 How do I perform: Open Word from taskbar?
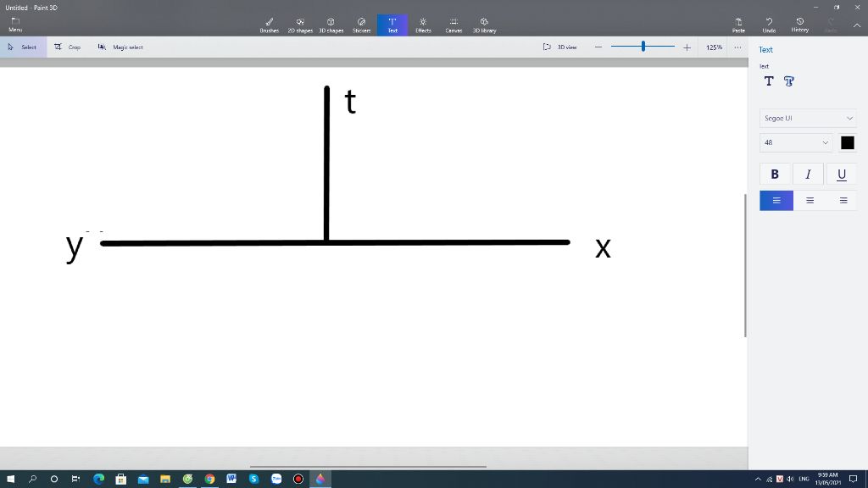pyautogui.click(x=231, y=480)
